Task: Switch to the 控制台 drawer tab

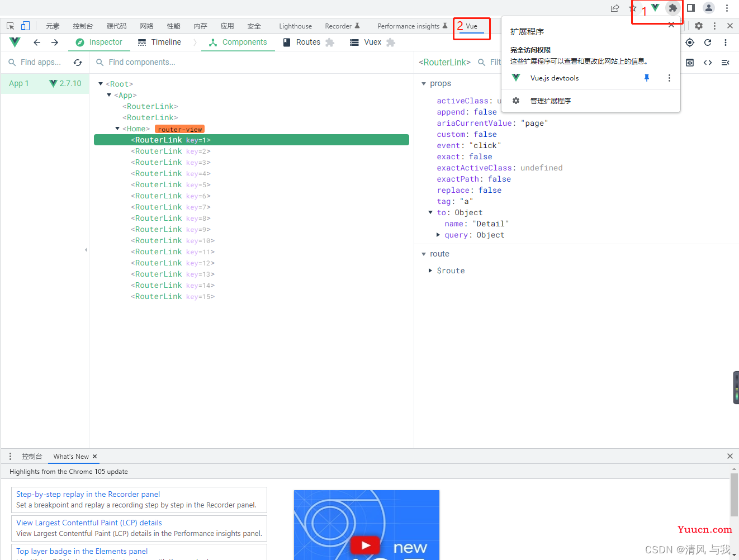Action: pos(32,457)
